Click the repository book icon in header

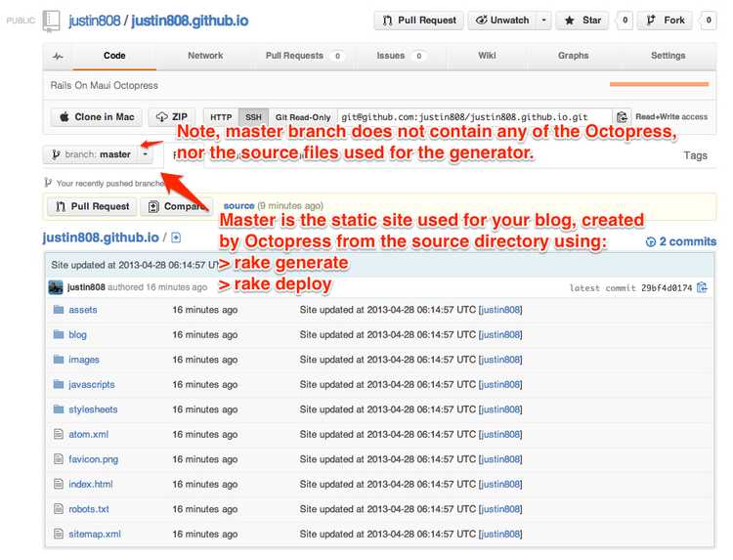pos(51,20)
